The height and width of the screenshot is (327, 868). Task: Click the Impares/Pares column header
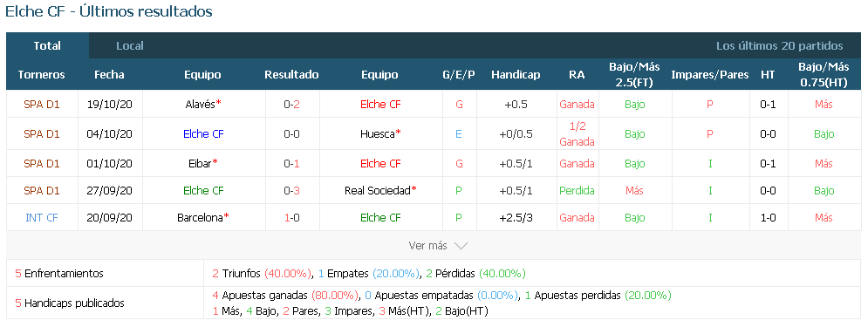[x=710, y=75]
